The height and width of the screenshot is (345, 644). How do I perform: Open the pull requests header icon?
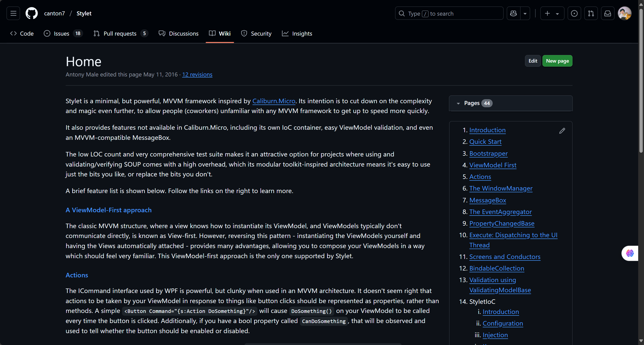point(591,13)
